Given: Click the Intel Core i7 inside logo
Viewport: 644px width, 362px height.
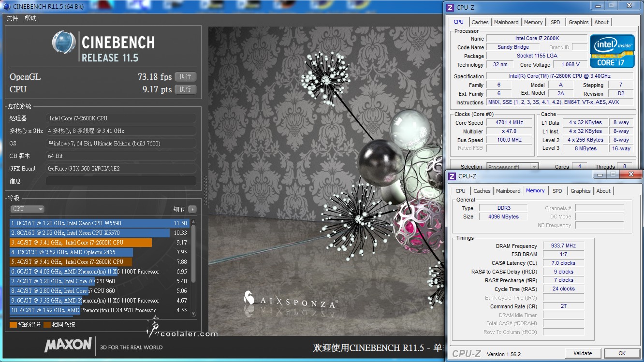Looking at the screenshot, I should pyautogui.click(x=612, y=51).
